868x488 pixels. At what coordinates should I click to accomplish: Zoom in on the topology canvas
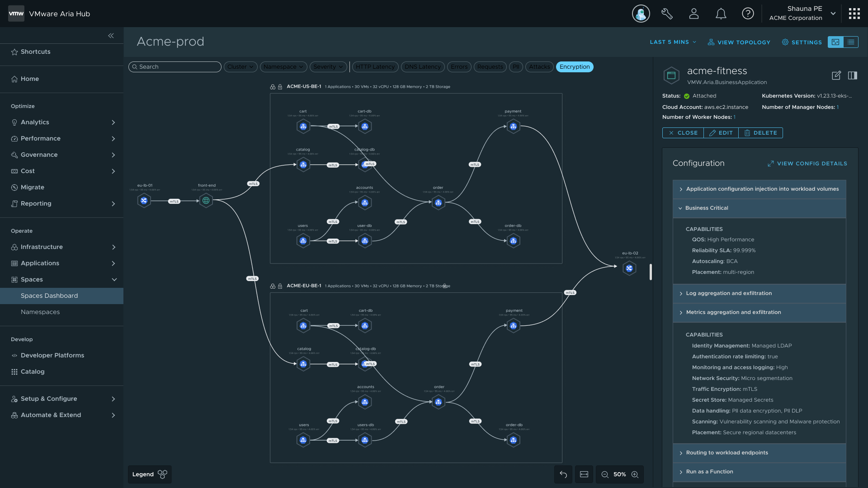[x=635, y=474]
